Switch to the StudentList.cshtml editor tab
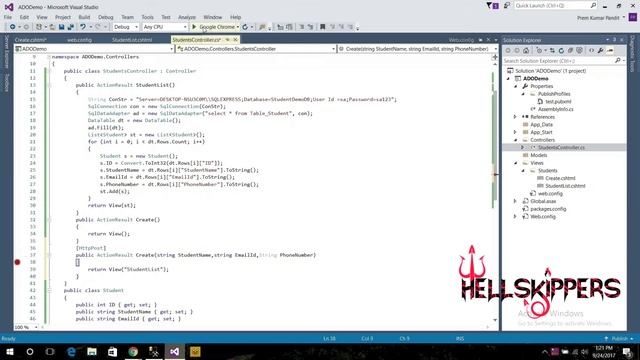 click(132, 40)
